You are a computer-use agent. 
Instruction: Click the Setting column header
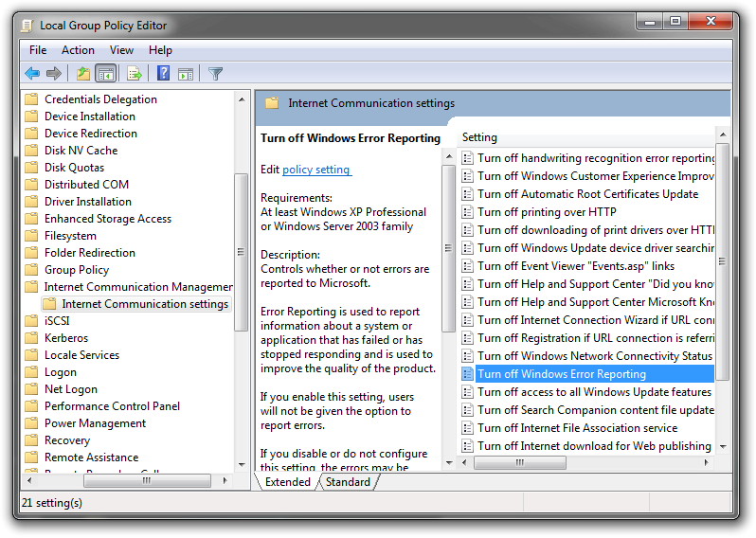coord(479,137)
